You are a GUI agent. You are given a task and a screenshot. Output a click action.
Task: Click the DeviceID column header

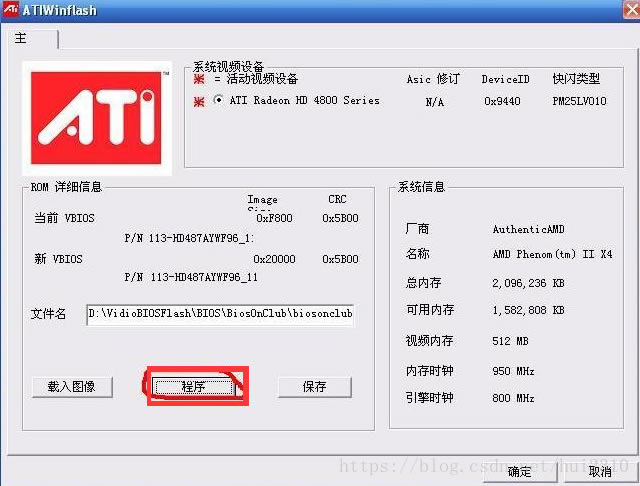505,79
